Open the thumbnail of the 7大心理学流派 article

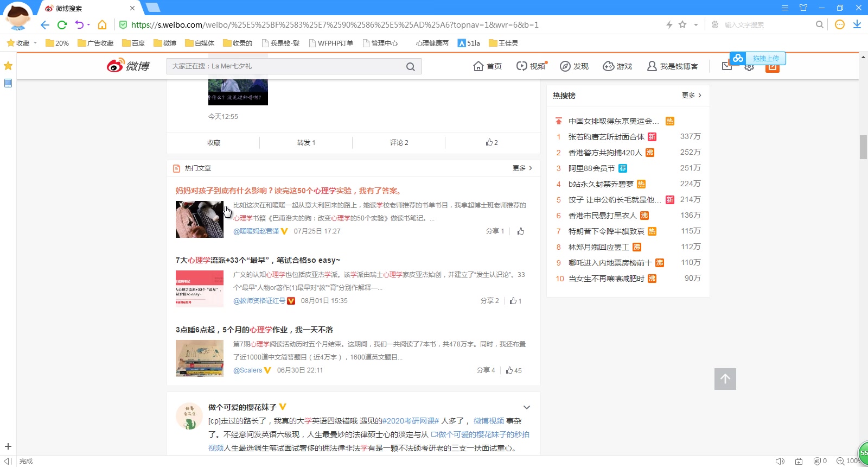point(200,289)
